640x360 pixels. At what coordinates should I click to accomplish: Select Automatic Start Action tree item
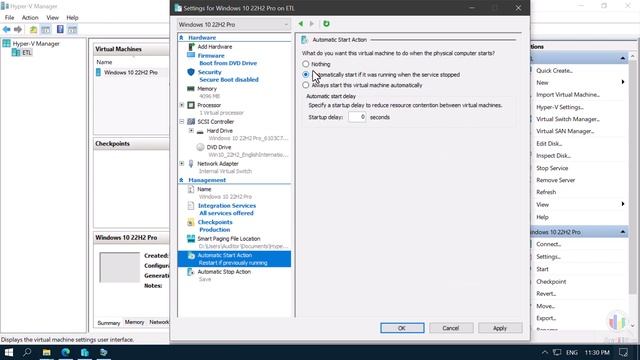click(234, 259)
